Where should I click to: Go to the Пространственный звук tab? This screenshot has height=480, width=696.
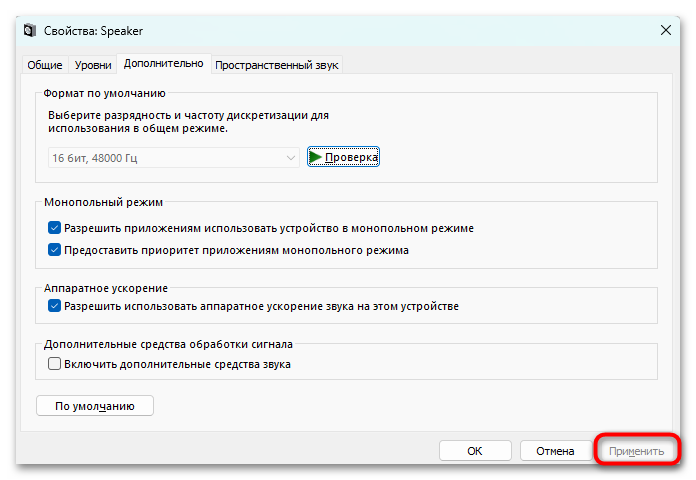[x=277, y=65]
